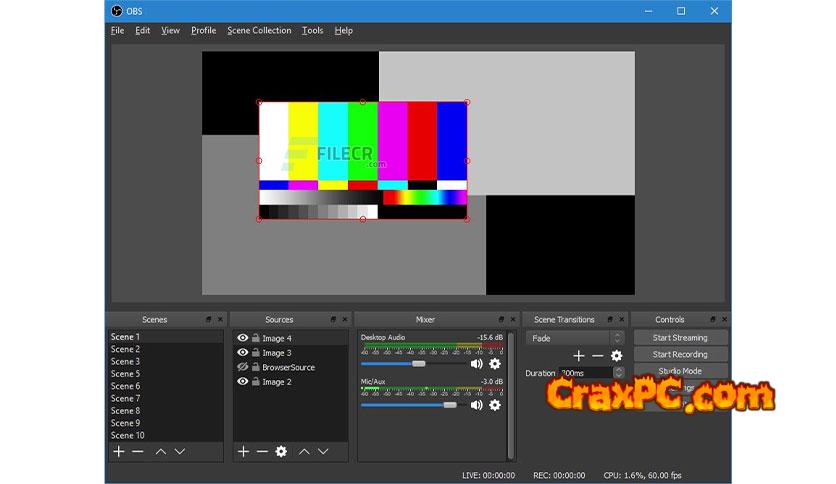This screenshot has width=836, height=484.
Task: Open transition properties gear icon
Action: point(616,356)
